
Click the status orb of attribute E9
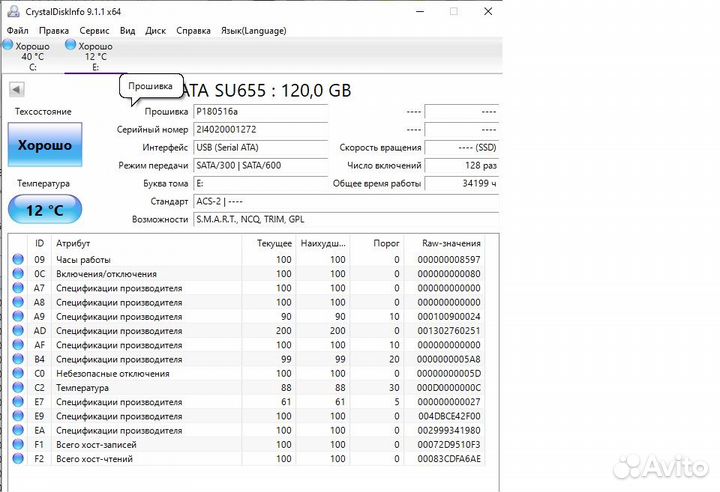pyautogui.click(x=18, y=416)
